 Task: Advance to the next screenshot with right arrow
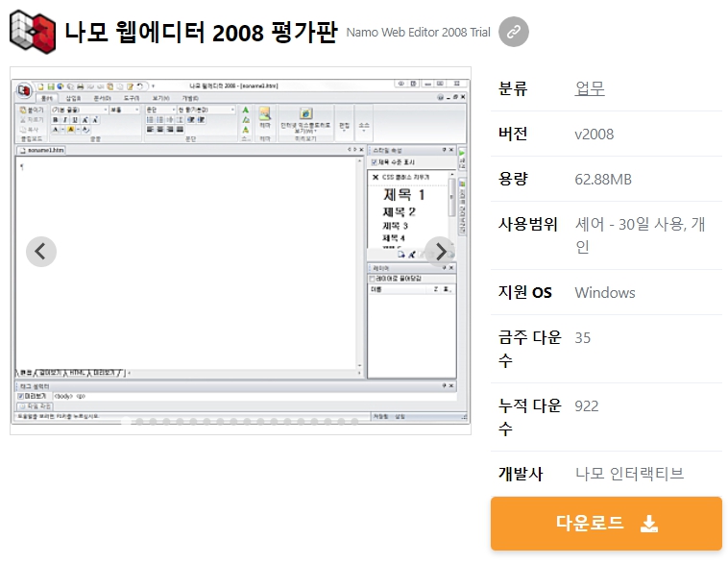tap(440, 252)
